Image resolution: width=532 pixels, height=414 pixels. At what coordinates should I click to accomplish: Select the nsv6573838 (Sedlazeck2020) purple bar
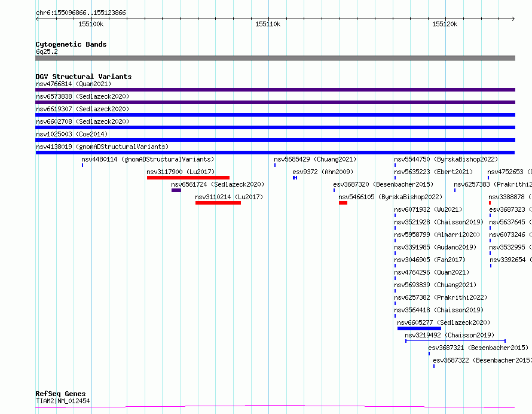pos(275,102)
